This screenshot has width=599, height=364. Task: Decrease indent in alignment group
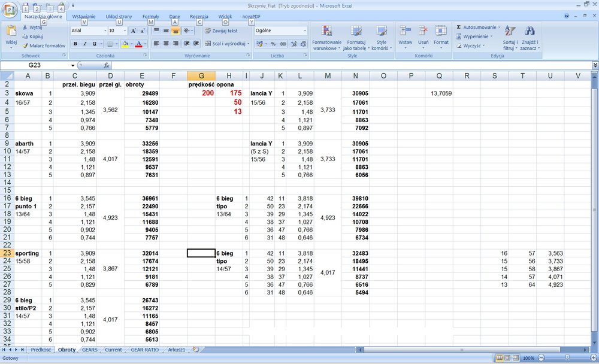click(187, 44)
